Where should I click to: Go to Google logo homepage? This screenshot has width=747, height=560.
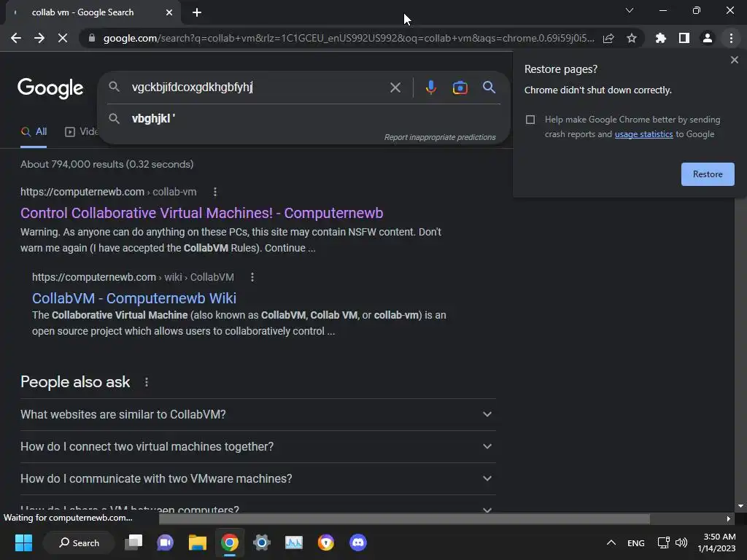tap(50, 88)
